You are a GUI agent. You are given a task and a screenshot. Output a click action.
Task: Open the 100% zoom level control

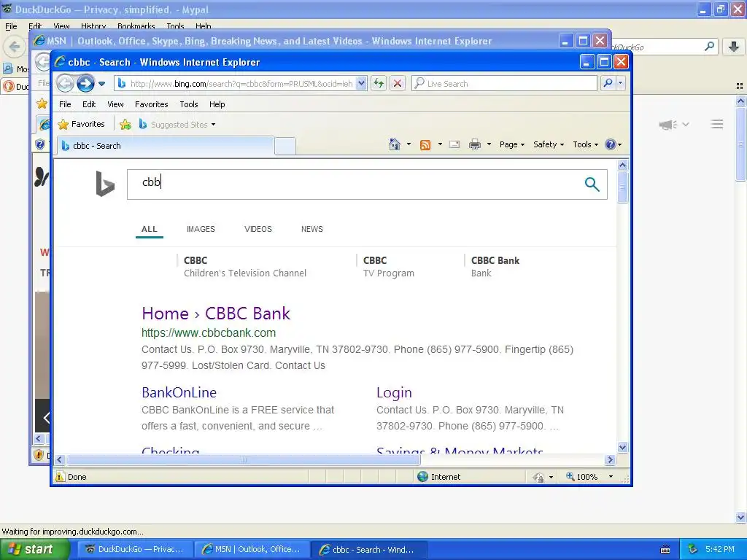(x=581, y=477)
